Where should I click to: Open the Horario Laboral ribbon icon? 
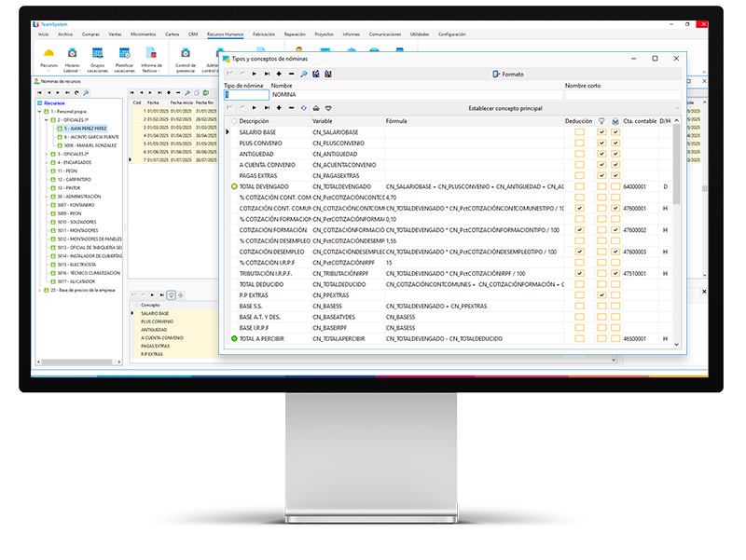[73, 57]
